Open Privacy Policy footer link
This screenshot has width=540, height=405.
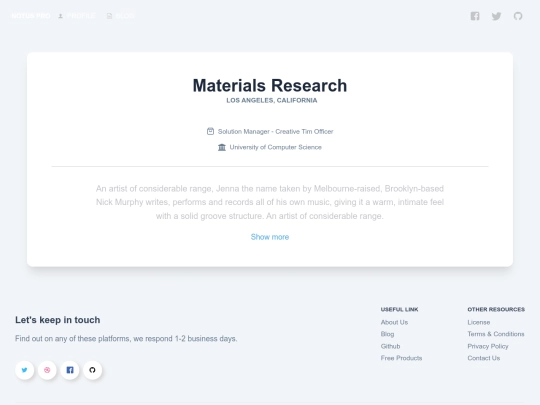(x=488, y=346)
